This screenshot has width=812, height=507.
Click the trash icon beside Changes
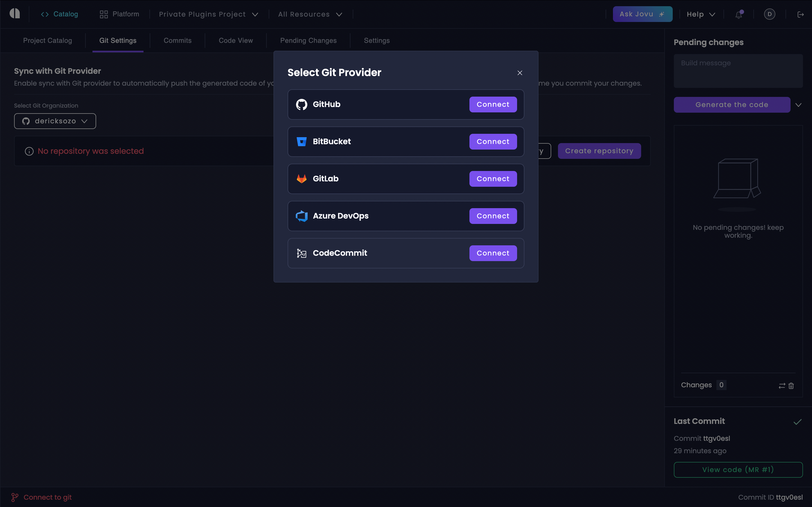791,386
